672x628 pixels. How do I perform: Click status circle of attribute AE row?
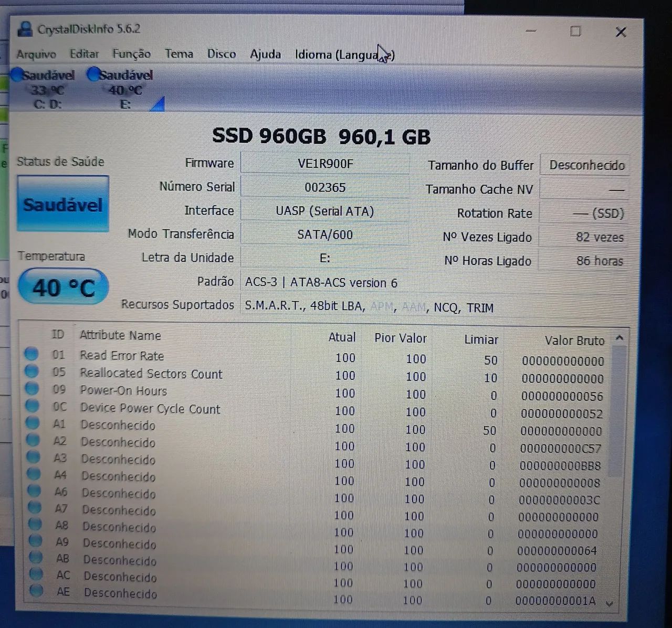tap(36, 590)
